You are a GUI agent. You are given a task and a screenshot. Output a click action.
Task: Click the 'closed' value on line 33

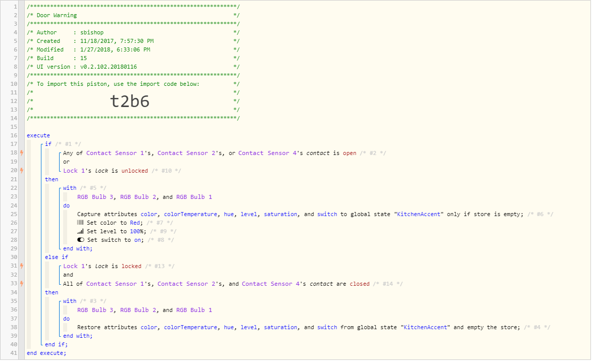click(x=360, y=284)
